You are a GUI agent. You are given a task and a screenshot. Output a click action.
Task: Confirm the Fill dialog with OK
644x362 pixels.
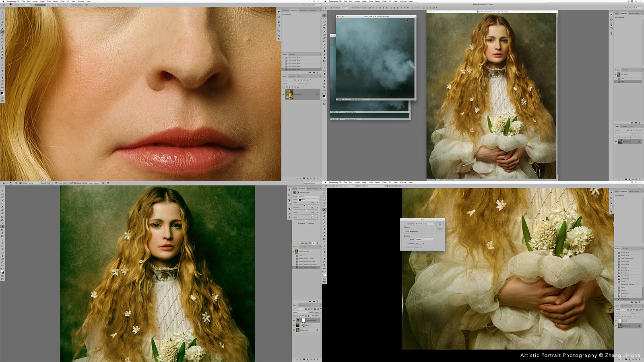coord(440,224)
